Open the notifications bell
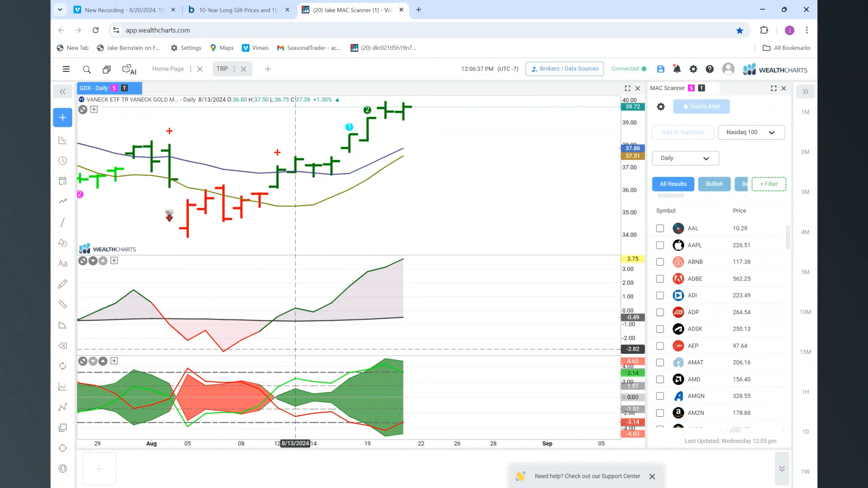 coord(677,69)
